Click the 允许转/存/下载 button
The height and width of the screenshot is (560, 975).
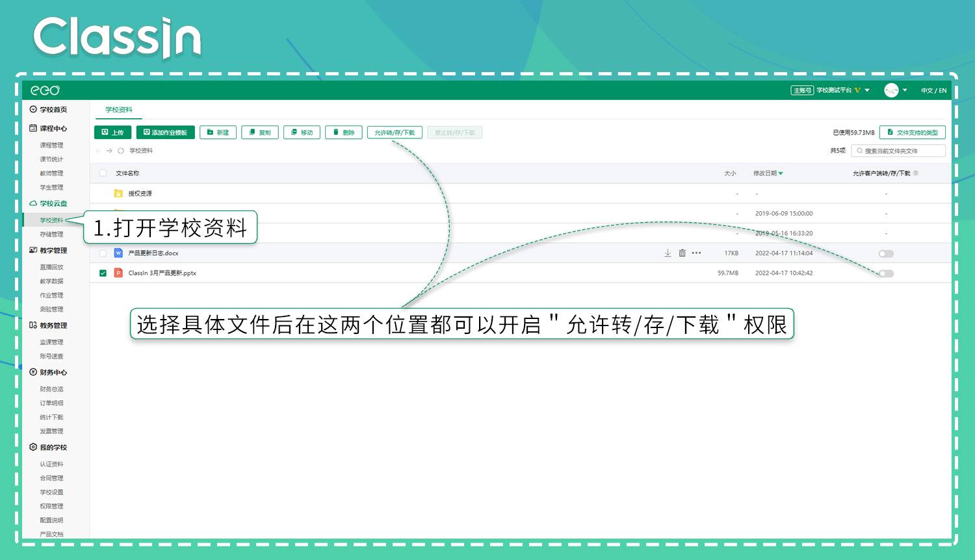click(x=395, y=133)
